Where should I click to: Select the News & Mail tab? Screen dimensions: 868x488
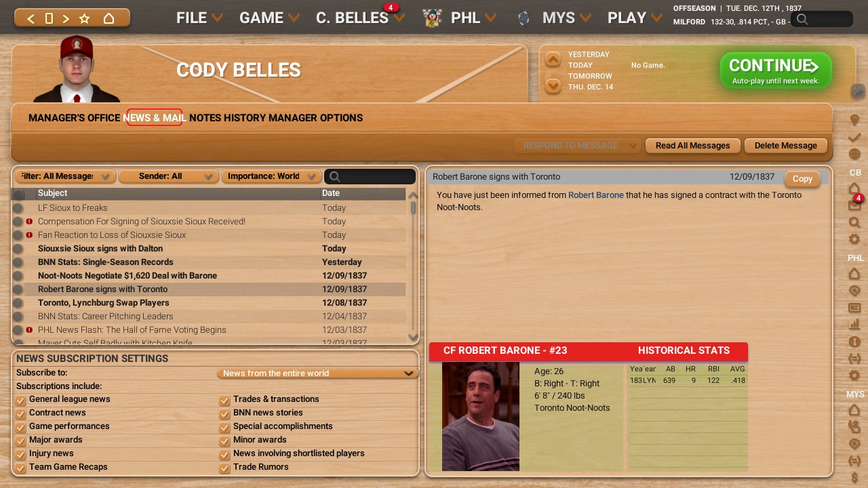click(x=155, y=118)
